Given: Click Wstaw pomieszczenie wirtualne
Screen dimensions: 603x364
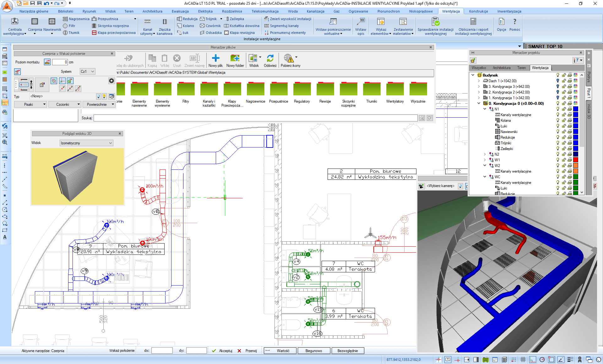Looking at the screenshot, I should (x=333, y=26).
